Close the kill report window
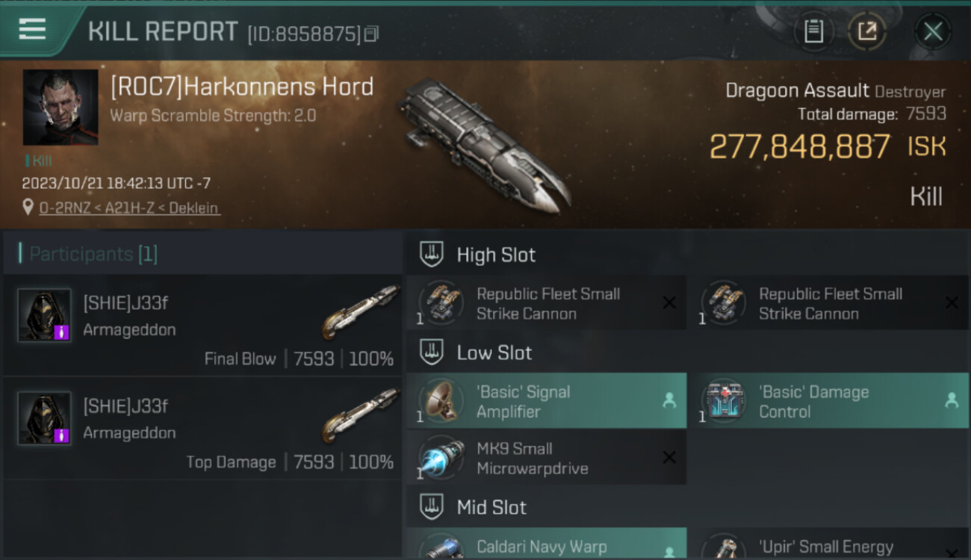Image resolution: width=971 pixels, height=560 pixels. pos(933,31)
